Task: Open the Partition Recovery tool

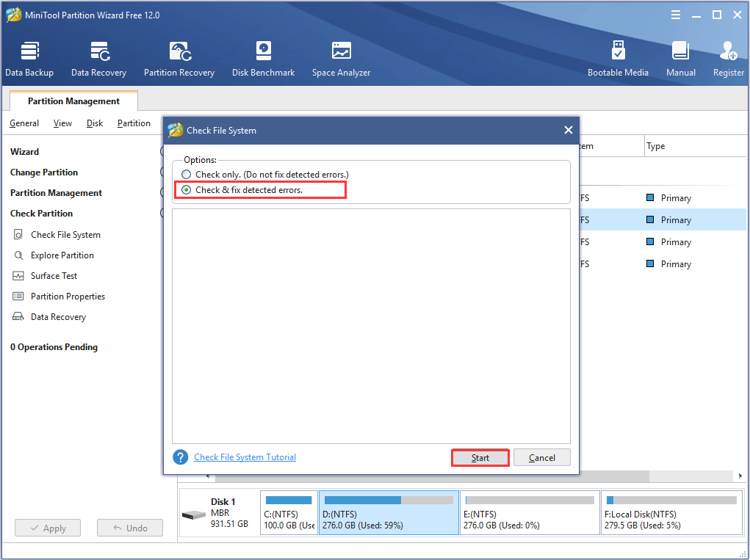Action: (x=179, y=59)
